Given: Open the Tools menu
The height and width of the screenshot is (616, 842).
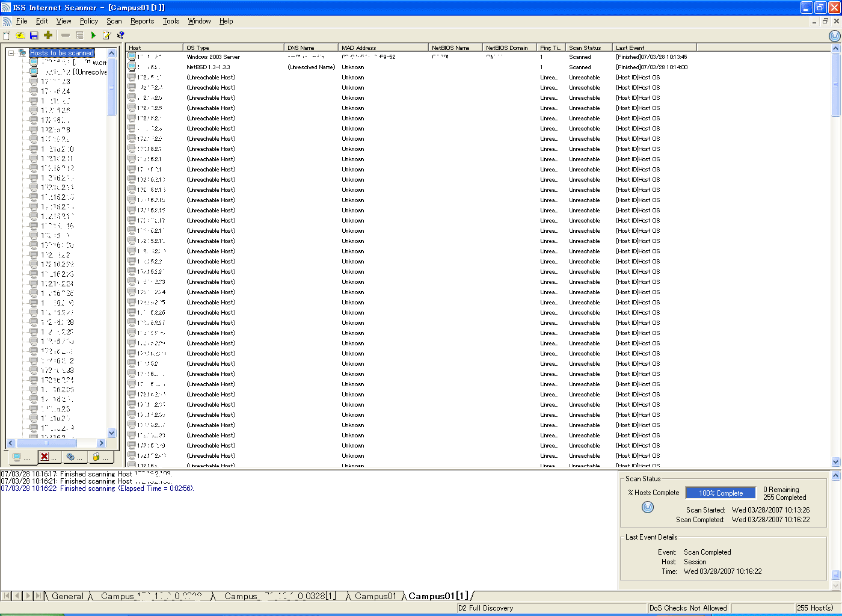Looking at the screenshot, I should [171, 21].
